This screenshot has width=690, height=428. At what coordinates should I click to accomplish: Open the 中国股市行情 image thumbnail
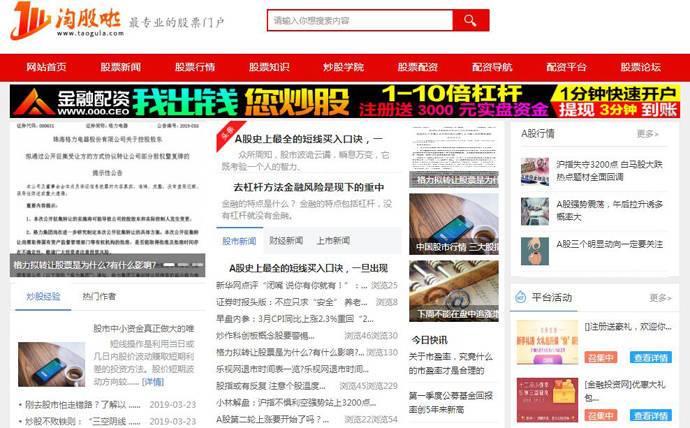point(455,230)
